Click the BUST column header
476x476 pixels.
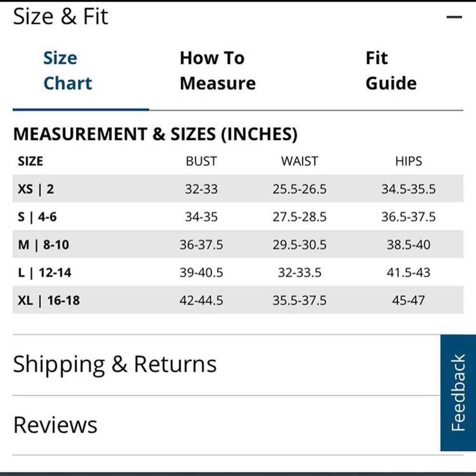pos(201,161)
